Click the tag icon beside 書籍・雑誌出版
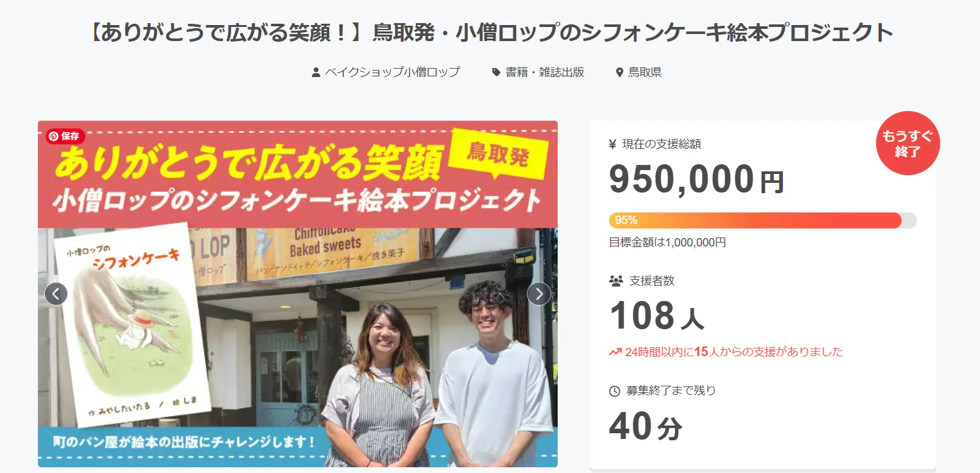Image resolution: width=980 pixels, height=473 pixels. 496,73
